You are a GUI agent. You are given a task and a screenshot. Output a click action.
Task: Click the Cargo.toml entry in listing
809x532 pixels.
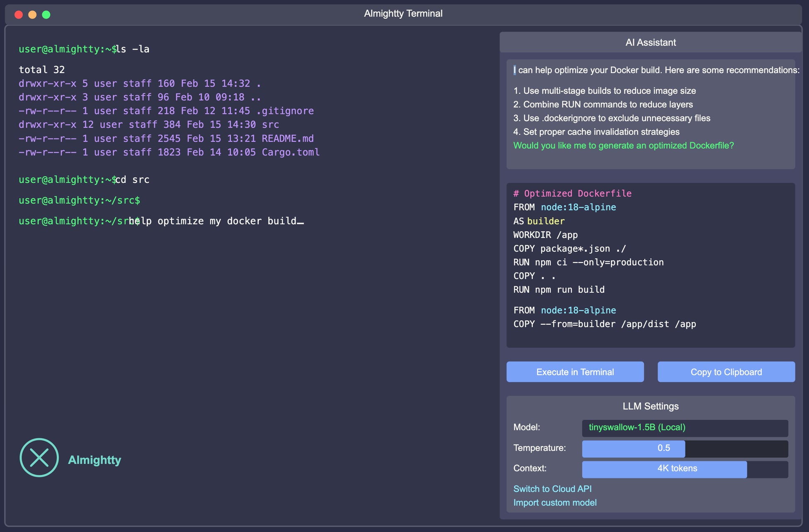(x=290, y=152)
